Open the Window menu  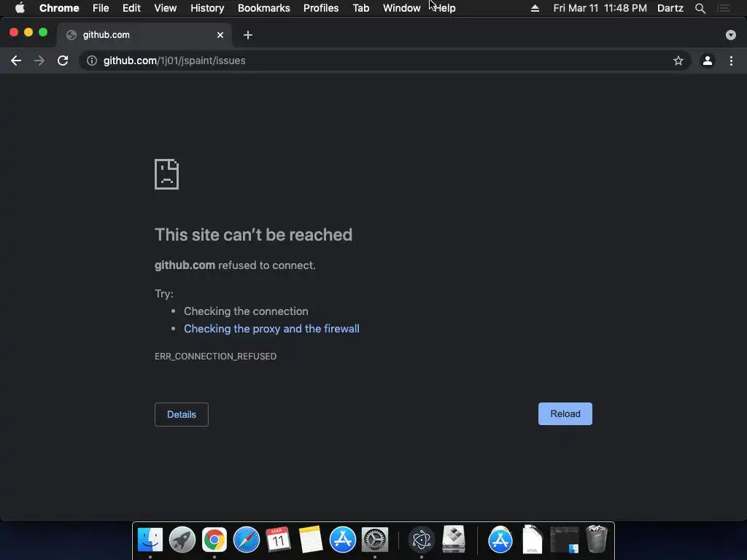pyautogui.click(x=402, y=8)
